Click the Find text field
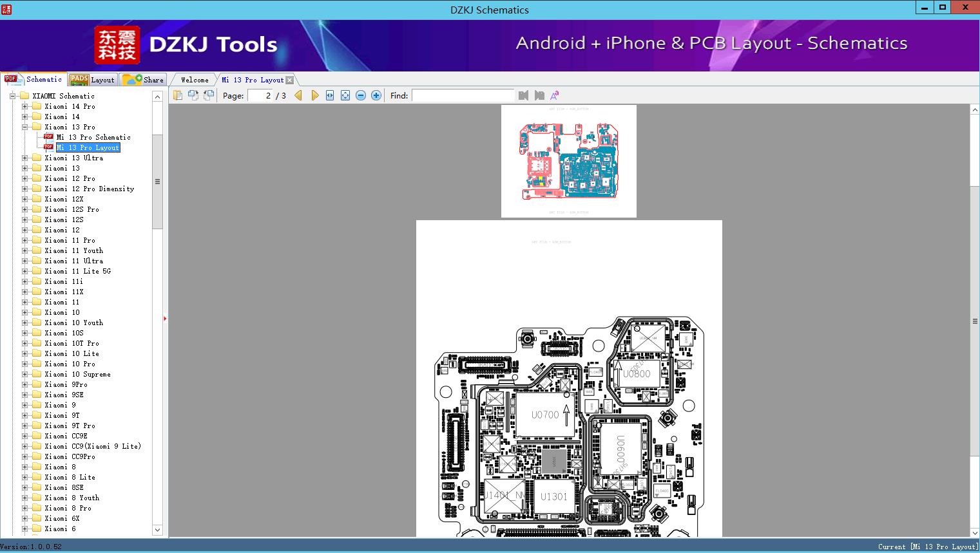This screenshot has height=553, width=980. coord(463,95)
